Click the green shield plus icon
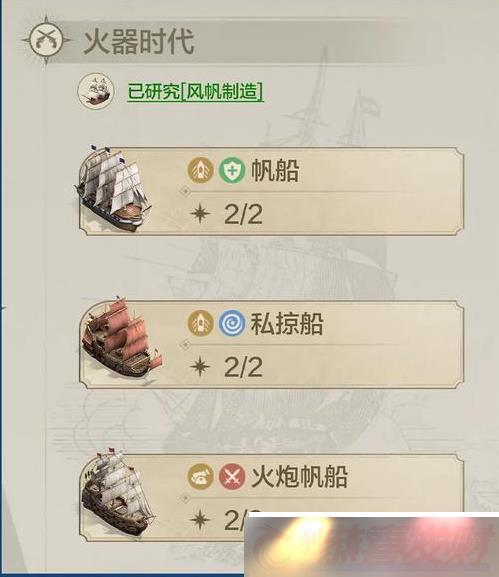 [x=232, y=170]
